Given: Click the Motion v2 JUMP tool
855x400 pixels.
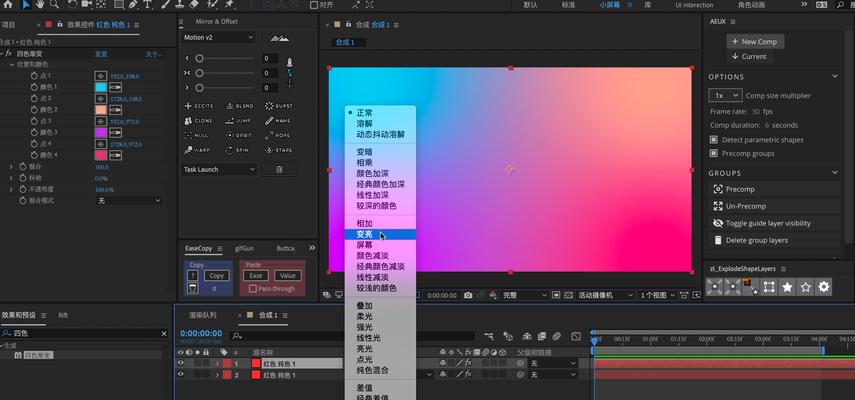Looking at the screenshot, I should 240,120.
